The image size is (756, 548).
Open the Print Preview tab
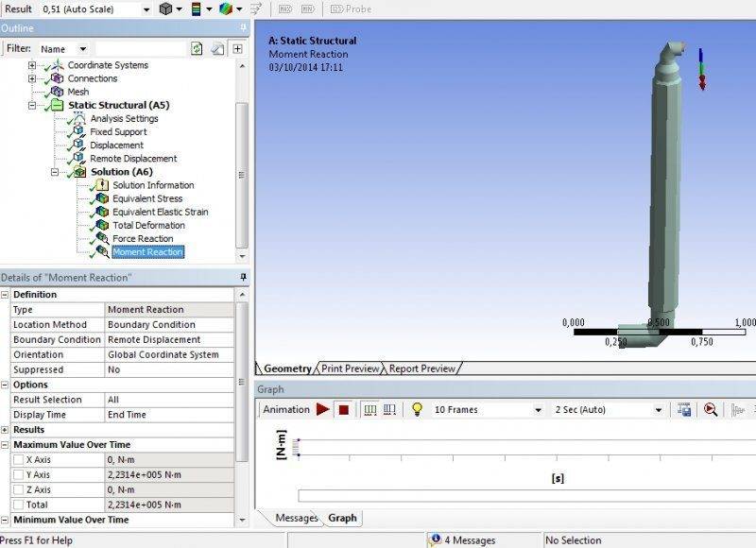click(x=351, y=368)
